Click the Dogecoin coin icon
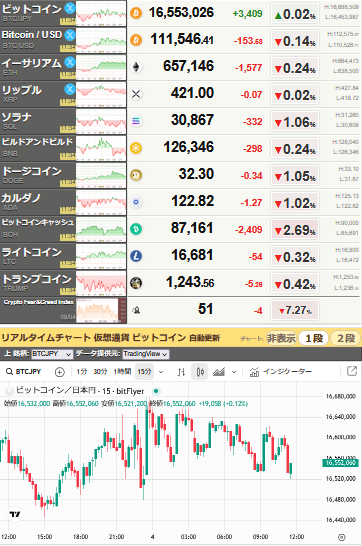The height and width of the screenshot is (546, 362). pyautogui.click(x=136, y=175)
